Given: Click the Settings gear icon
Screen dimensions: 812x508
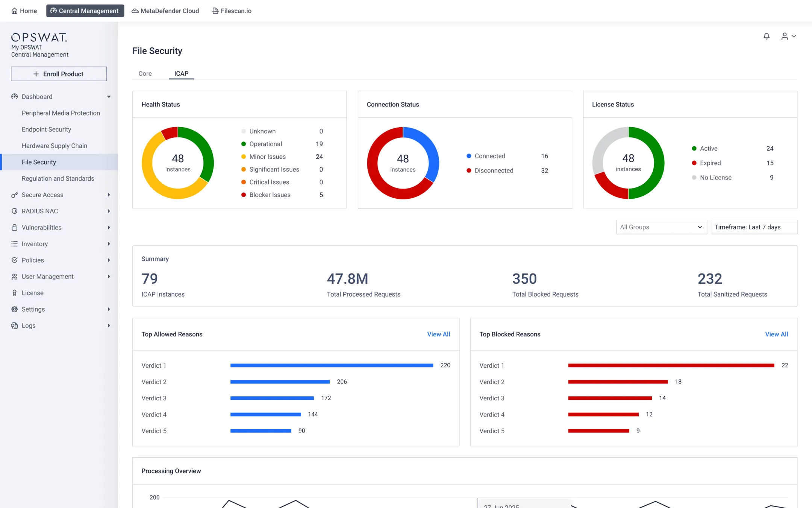Looking at the screenshot, I should (x=14, y=309).
